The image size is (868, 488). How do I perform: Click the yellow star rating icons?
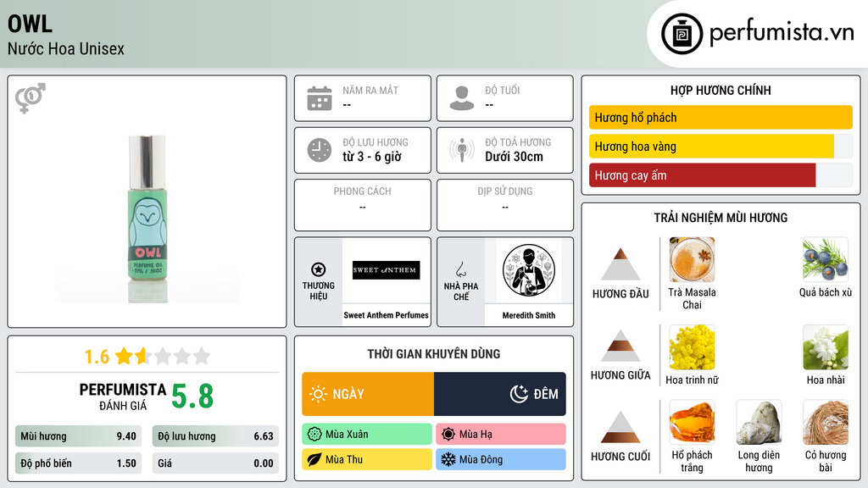tap(163, 356)
